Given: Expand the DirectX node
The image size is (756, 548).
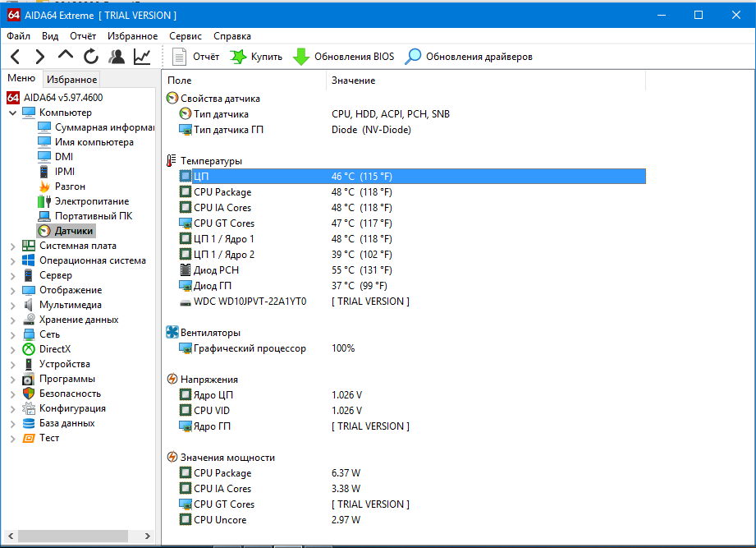Looking at the screenshot, I should pyautogui.click(x=12, y=350).
